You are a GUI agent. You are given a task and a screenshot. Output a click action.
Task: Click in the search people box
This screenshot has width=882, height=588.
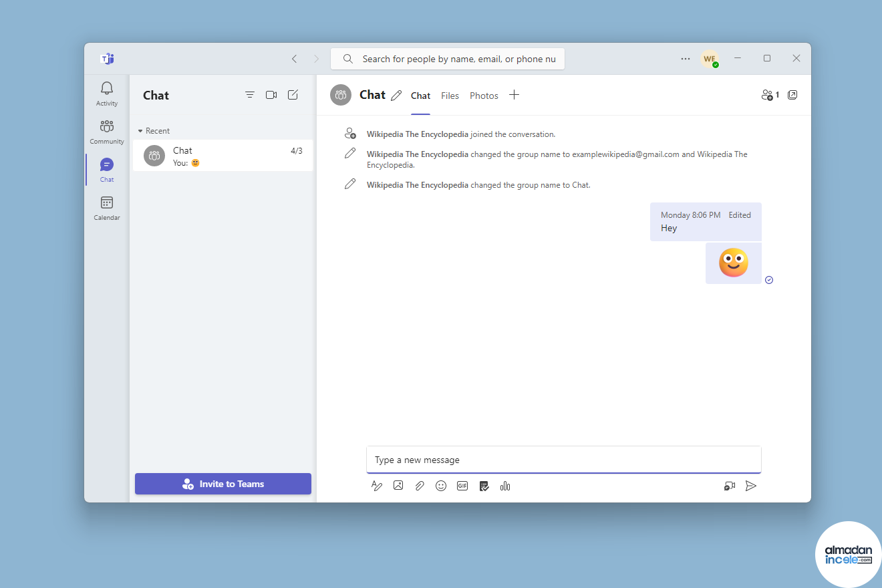click(x=448, y=59)
